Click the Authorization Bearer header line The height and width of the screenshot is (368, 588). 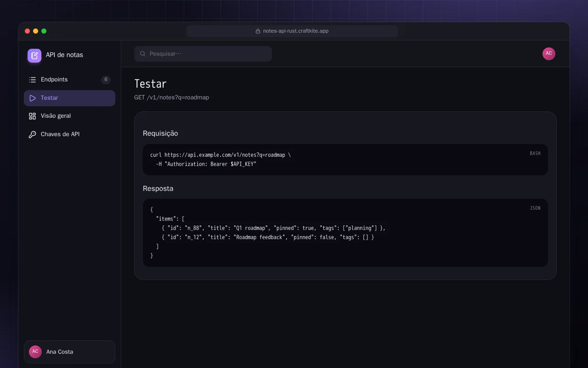pyautogui.click(x=206, y=164)
